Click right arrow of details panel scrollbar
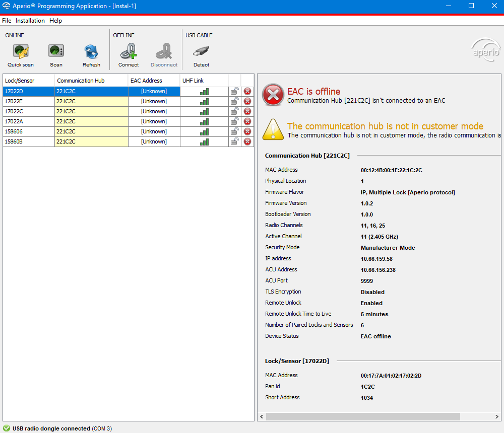Screen dimensions: 504x433 pos(497,416)
